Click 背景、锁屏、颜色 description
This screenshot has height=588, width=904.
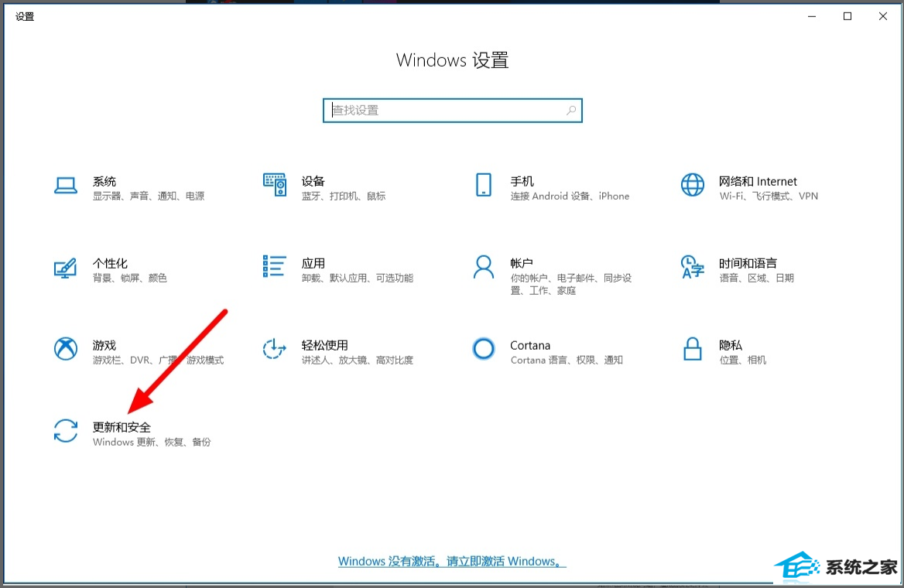pos(130,278)
